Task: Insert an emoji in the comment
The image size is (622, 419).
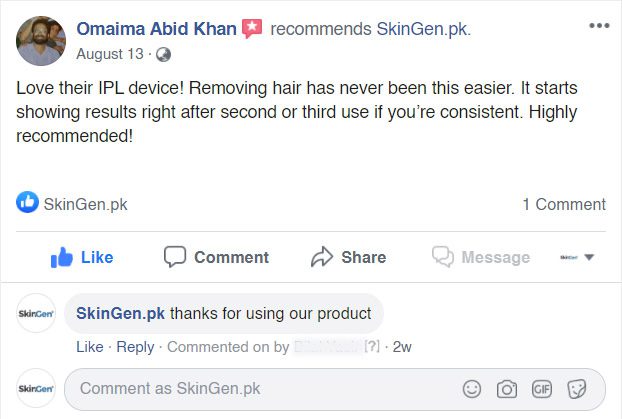Action: pyautogui.click(x=472, y=389)
